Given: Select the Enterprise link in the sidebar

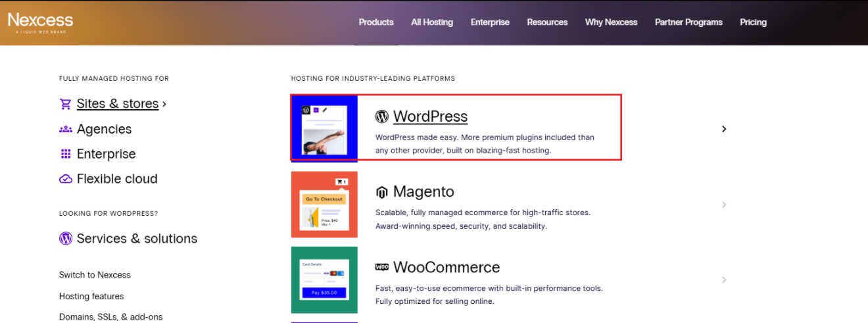Looking at the screenshot, I should (x=106, y=154).
